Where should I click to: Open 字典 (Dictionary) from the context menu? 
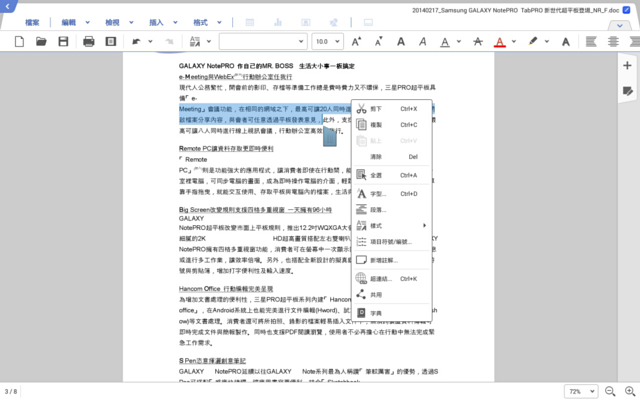click(x=391, y=313)
